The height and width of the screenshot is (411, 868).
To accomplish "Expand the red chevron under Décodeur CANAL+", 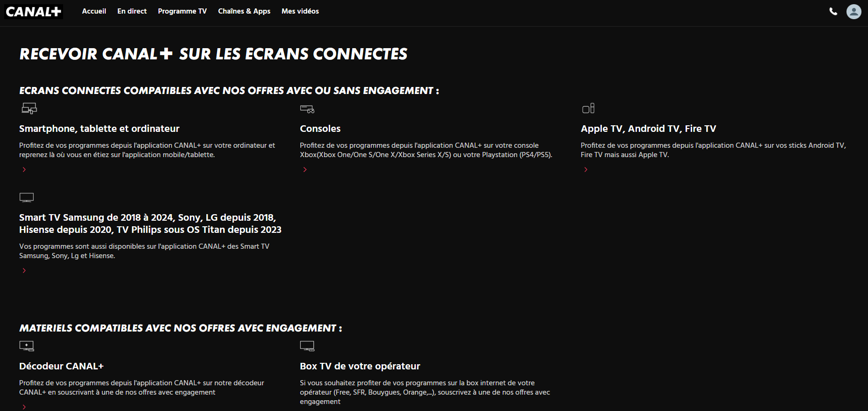I will 24,407.
